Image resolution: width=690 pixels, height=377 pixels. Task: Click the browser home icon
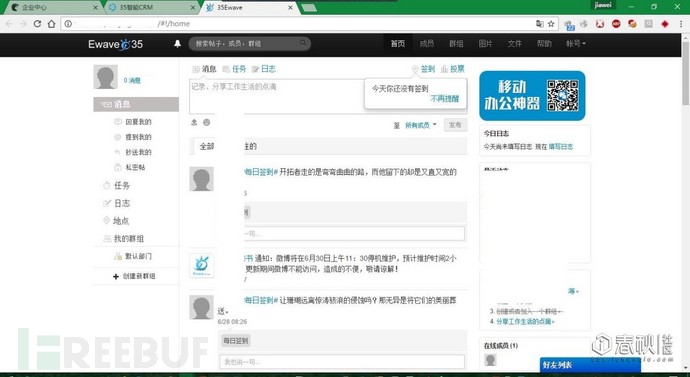(51, 24)
